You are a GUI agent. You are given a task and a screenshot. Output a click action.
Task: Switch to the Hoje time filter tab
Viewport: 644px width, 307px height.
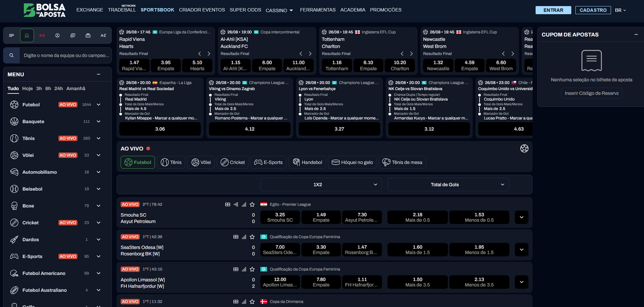tap(27, 88)
